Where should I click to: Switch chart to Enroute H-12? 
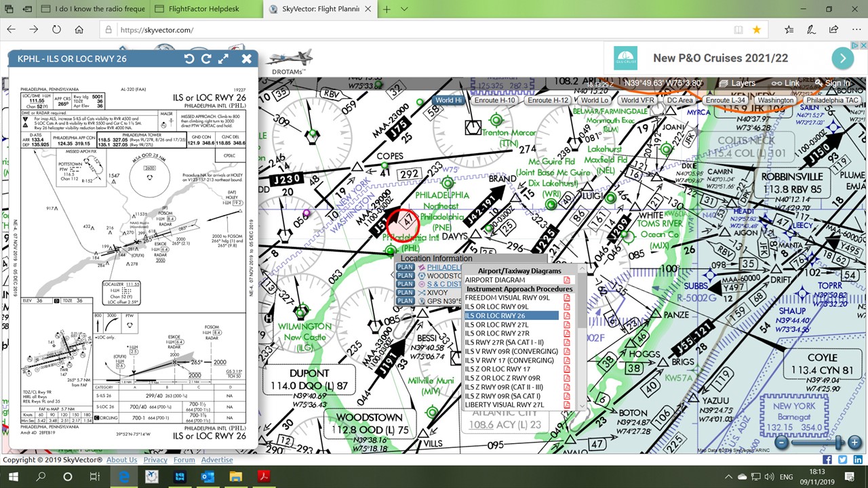click(548, 100)
